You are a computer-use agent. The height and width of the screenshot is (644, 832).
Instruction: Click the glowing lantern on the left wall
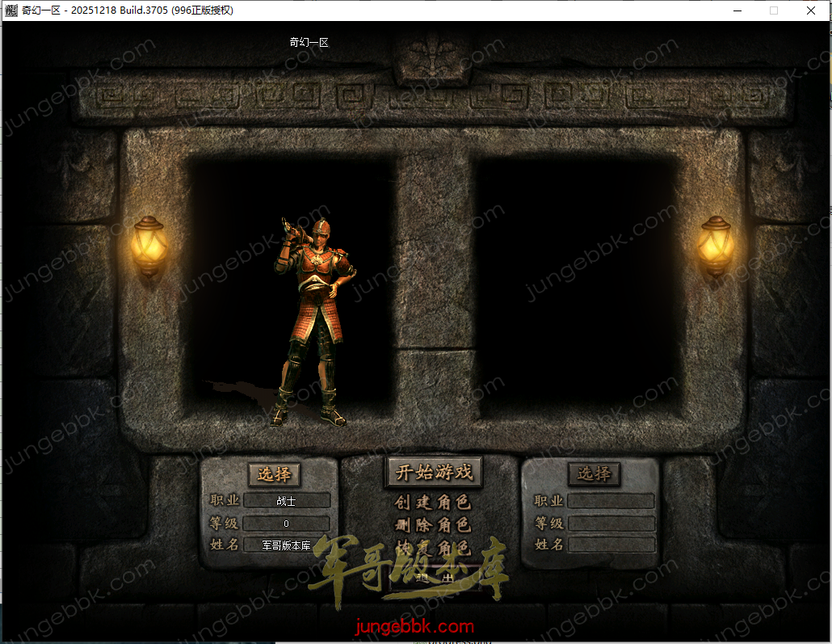click(149, 245)
